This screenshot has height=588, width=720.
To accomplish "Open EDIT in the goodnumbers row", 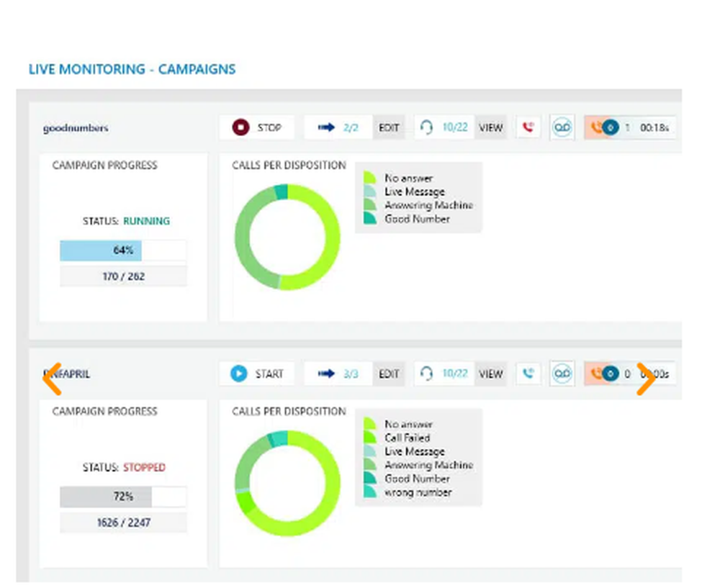I will click(389, 127).
